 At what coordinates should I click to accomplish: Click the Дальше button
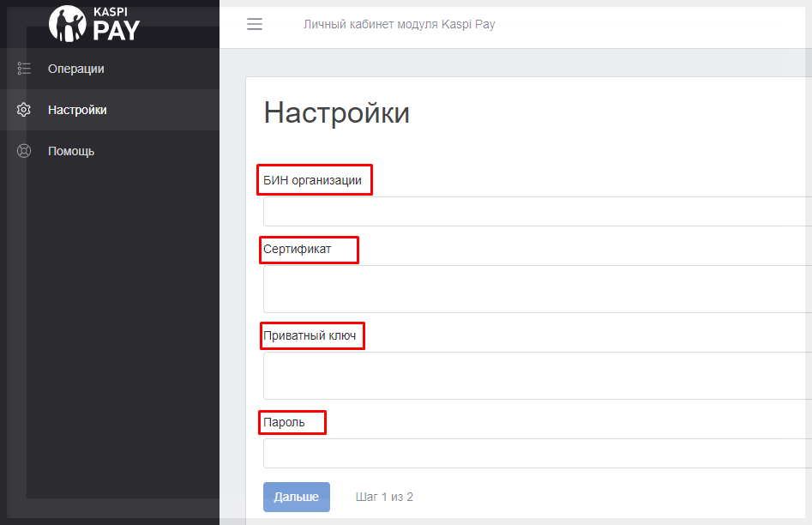(x=296, y=497)
